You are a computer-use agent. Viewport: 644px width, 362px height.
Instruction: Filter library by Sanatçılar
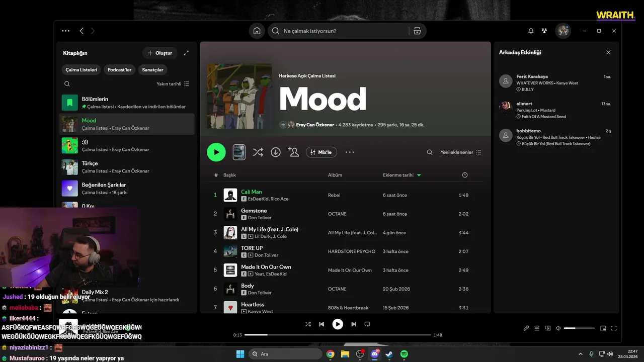[152, 70]
